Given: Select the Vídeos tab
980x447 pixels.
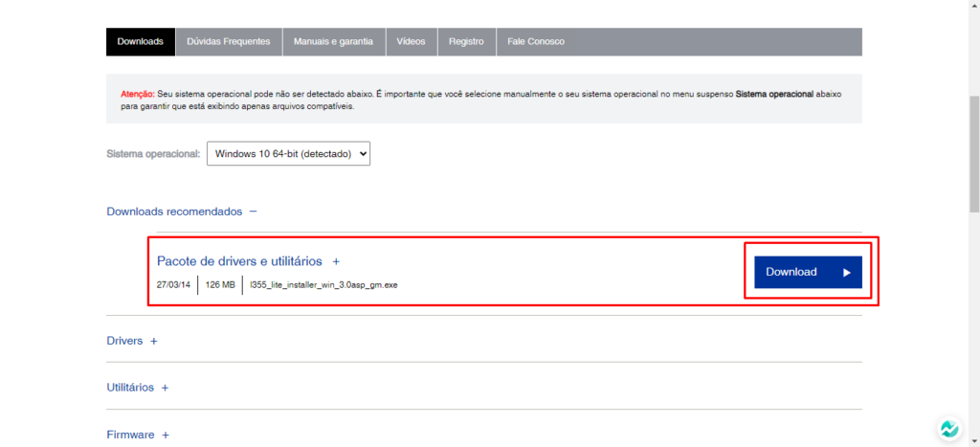Looking at the screenshot, I should (x=411, y=42).
